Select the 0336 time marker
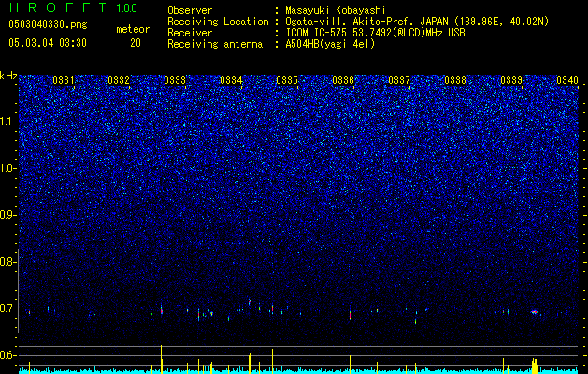The height and width of the screenshot is (374, 588). tap(343, 79)
